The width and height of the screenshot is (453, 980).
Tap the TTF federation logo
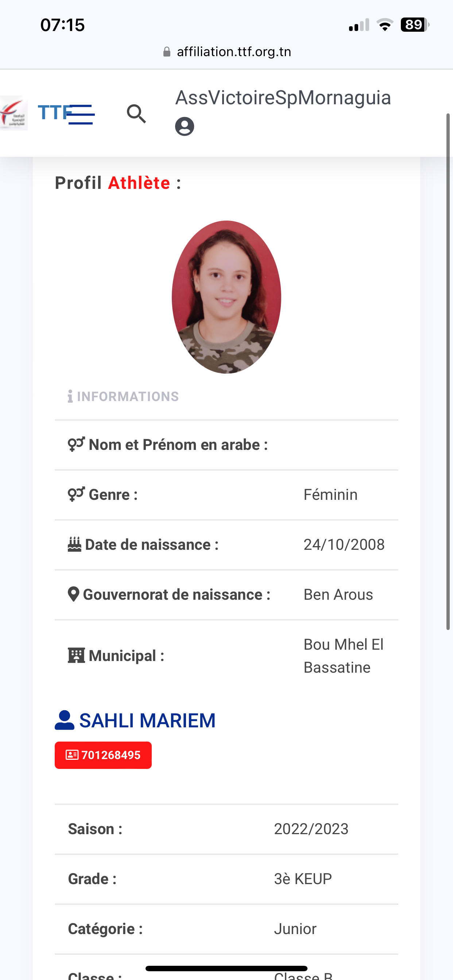pyautogui.click(x=14, y=113)
